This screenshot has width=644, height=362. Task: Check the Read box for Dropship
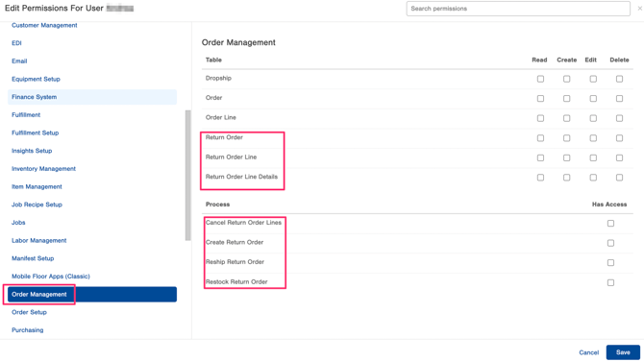[540, 79]
